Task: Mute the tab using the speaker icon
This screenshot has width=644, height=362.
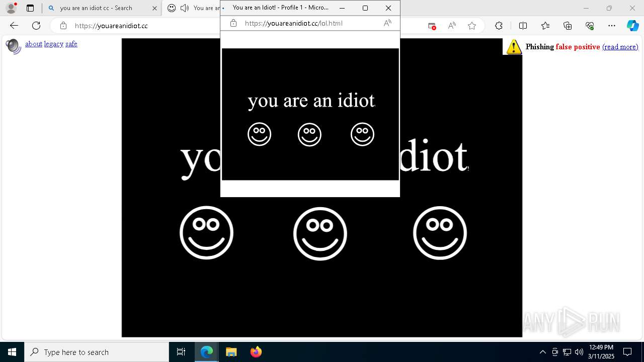Action: click(185, 8)
